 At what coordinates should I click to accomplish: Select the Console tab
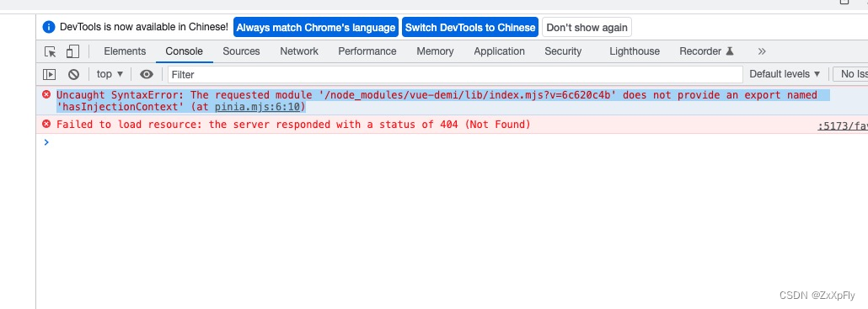pos(185,51)
